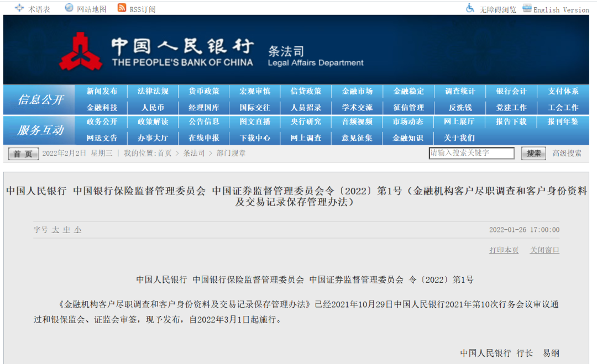This screenshot has height=364, width=597.
Task: Click the 无障碍浏览 wheelchair icon
Action: (x=470, y=8)
